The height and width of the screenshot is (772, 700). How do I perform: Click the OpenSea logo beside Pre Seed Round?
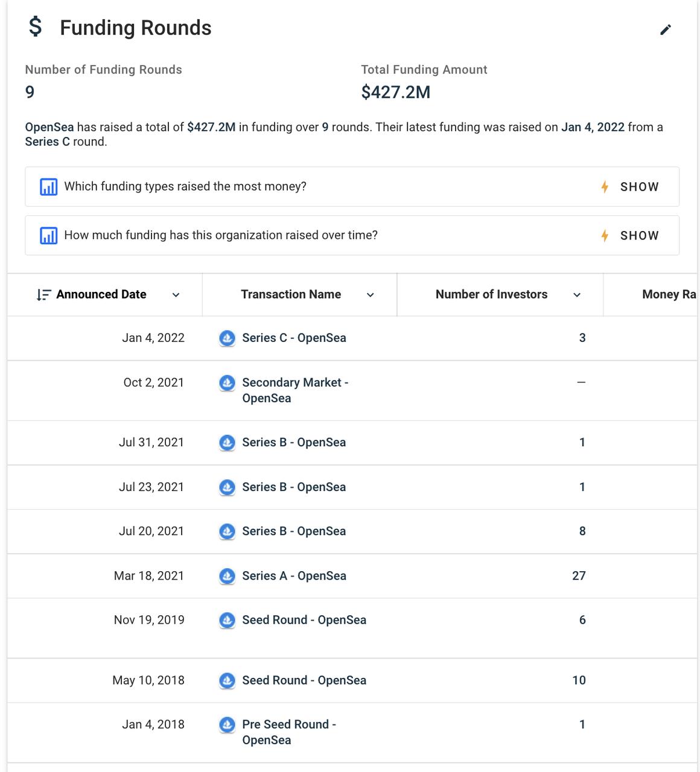click(x=227, y=725)
